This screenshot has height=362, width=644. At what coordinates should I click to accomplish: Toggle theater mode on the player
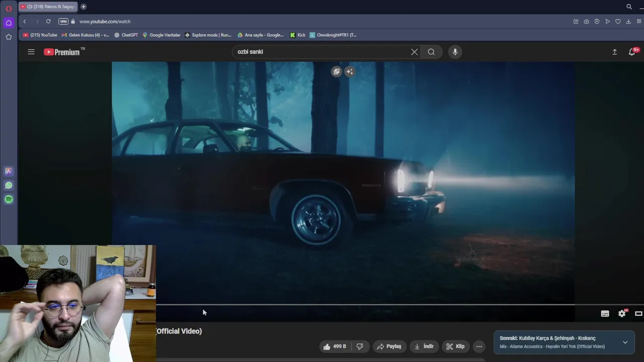pyautogui.click(x=638, y=314)
